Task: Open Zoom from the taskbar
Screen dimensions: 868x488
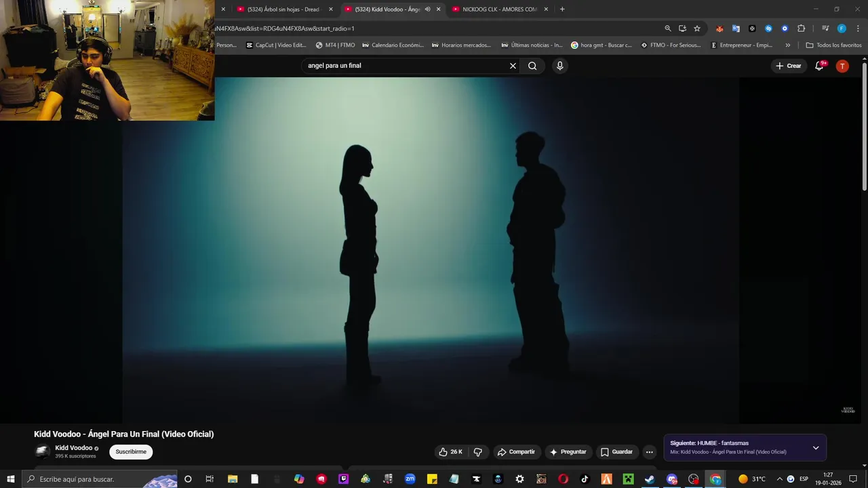Action: tap(410, 479)
